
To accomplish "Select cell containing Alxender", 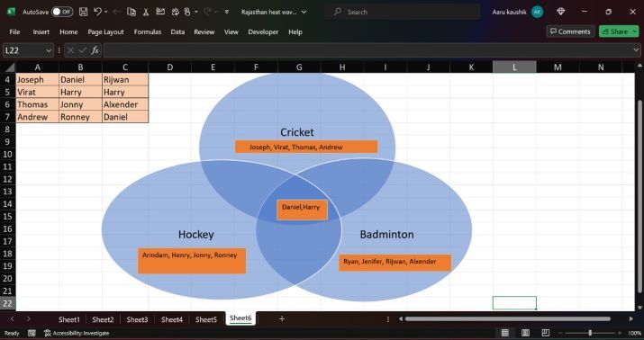I will [125, 104].
